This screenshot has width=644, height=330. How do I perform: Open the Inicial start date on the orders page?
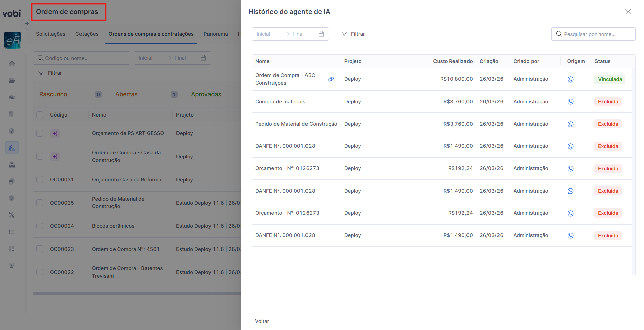146,58
